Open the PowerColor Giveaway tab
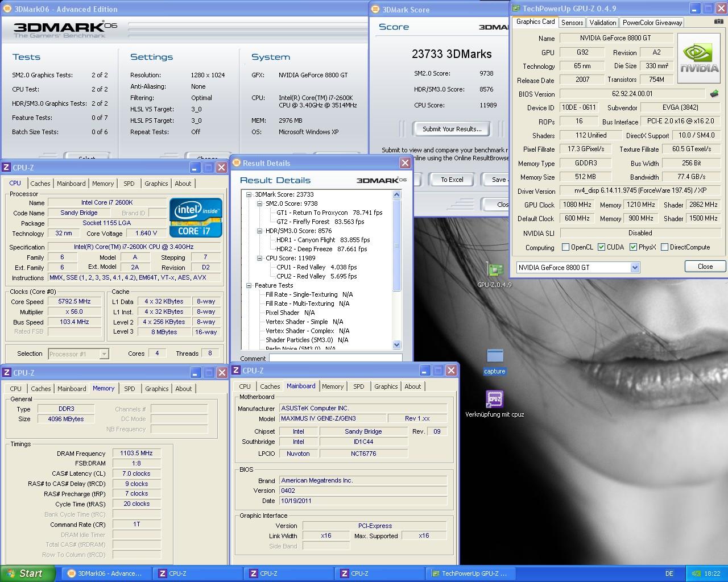 pyautogui.click(x=652, y=22)
